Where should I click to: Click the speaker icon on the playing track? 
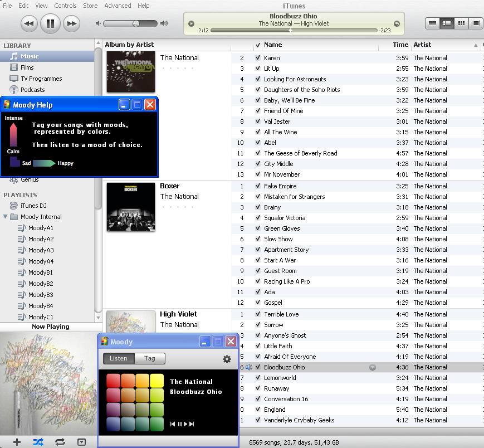pyautogui.click(x=249, y=367)
